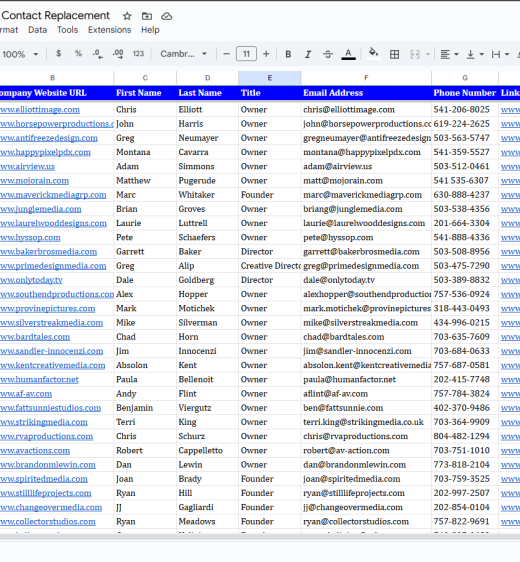The width and height of the screenshot is (520, 562).
Task: Click the vertical align icon
Action: point(471,54)
